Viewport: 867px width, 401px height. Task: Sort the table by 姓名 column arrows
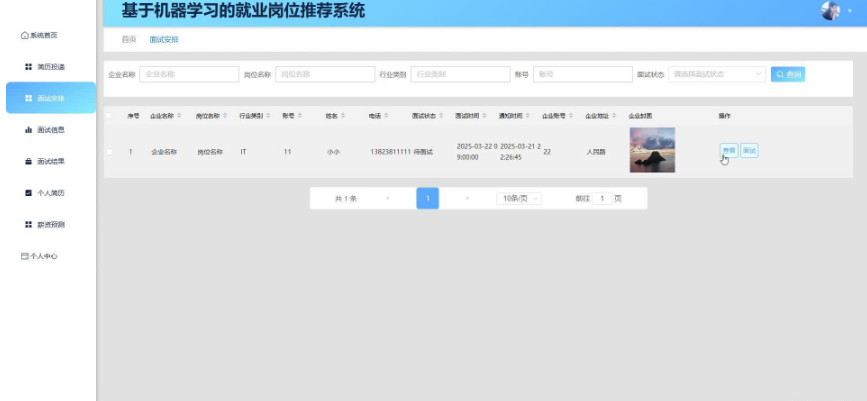[343, 116]
